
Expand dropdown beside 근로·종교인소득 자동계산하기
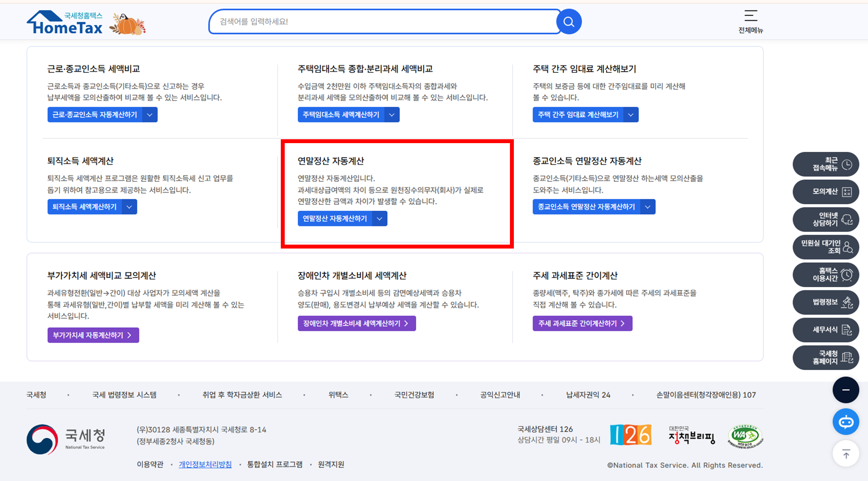pyautogui.click(x=150, y=115)
